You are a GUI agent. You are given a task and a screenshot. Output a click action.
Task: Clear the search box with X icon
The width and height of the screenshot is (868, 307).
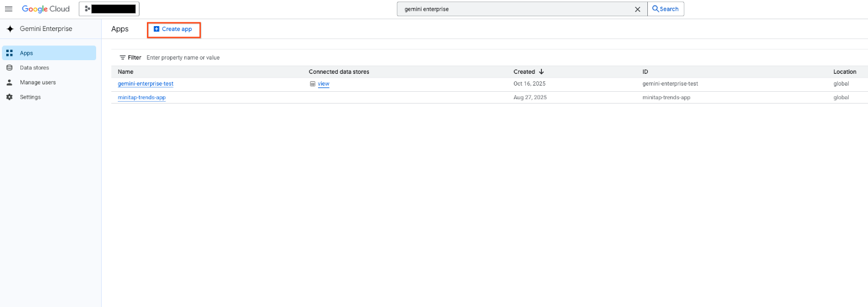click(637, 9)
